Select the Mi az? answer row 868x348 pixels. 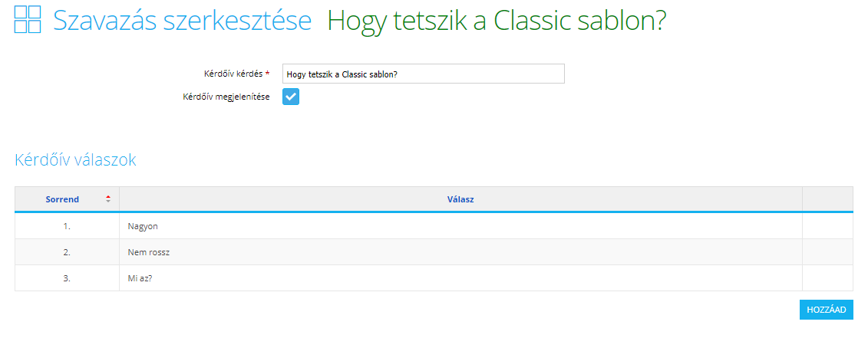click(434, 278)
